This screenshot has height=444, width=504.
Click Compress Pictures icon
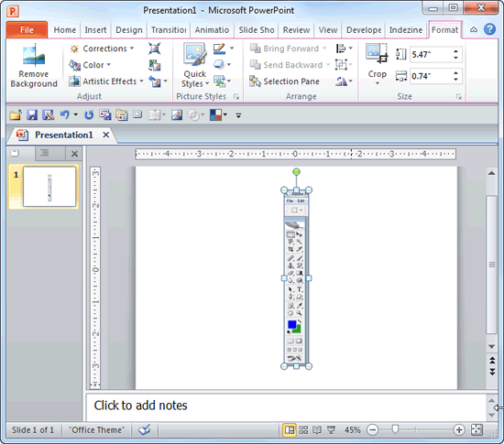pos(155,49)
